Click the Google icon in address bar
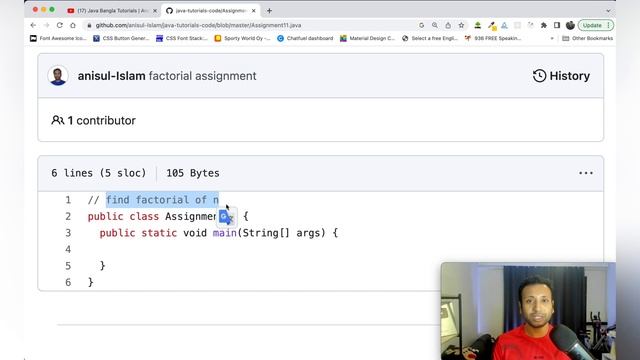The height and width of the screenshot is (360, 640). 421,25
